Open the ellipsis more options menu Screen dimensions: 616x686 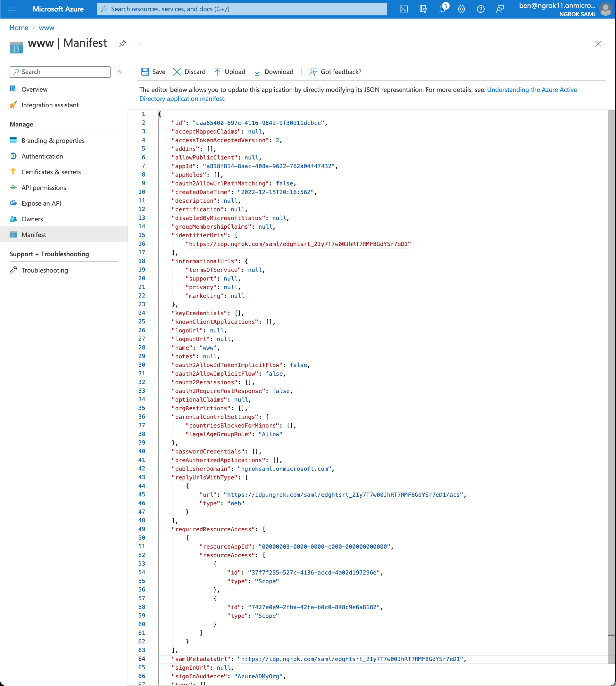point(138,44)
